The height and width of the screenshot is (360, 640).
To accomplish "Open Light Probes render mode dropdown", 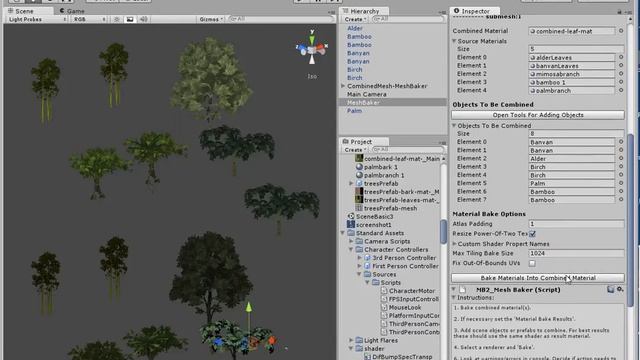I will click(x=37, y=19).
